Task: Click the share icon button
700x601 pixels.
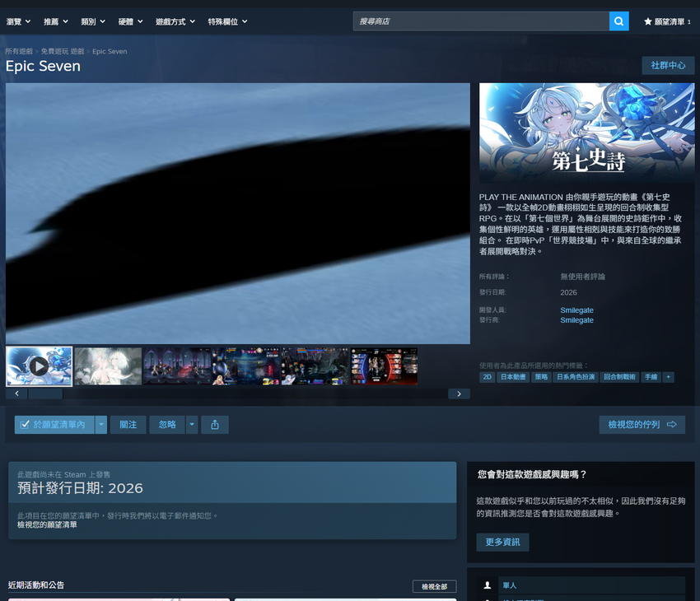Action: [215, 425]
